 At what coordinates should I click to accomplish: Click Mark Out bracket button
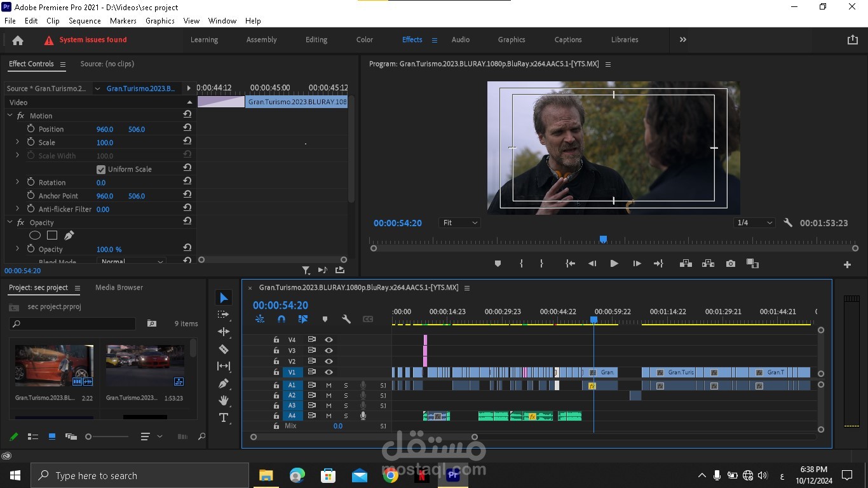[541, 264]
